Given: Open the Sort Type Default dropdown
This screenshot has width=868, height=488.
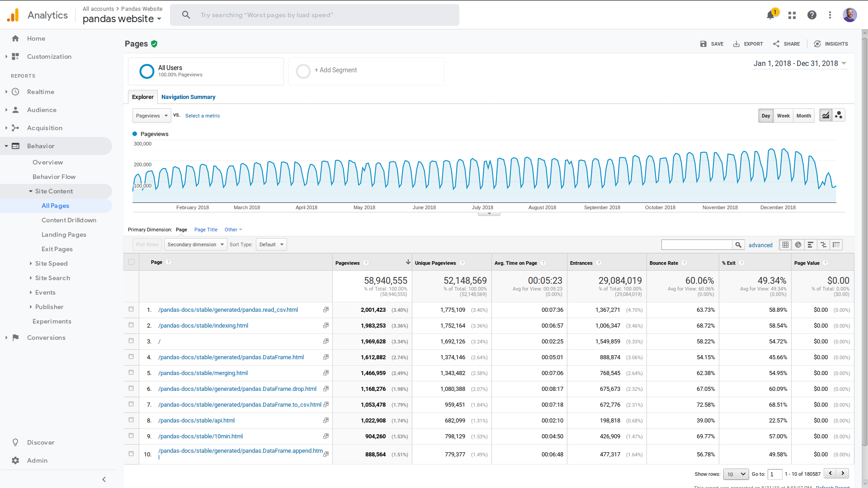Looking at the screenshot, I should pyautogui.click(x=271, y=244).
